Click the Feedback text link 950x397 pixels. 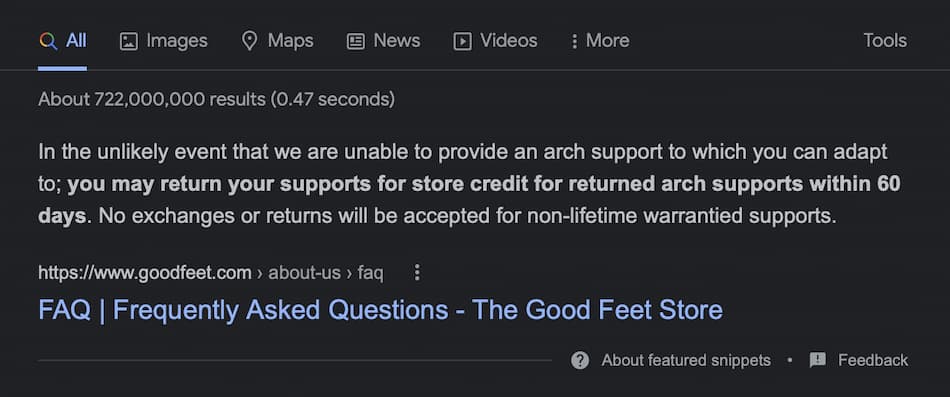point(873,360)
